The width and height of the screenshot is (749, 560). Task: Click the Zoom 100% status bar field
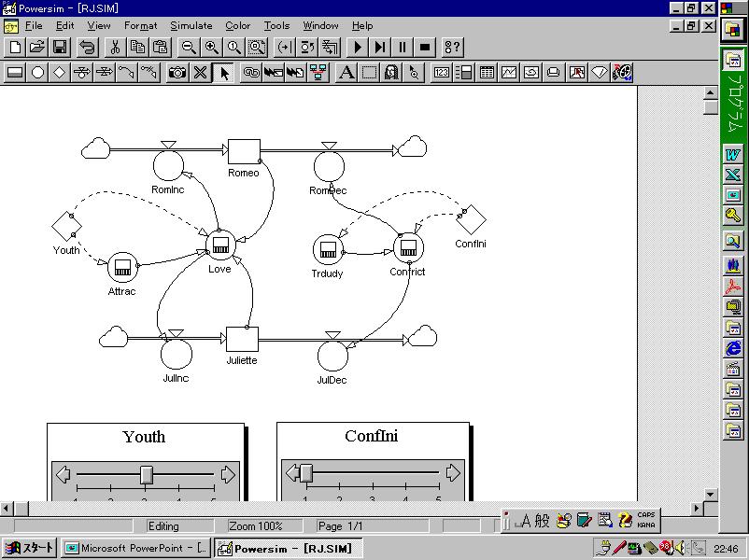tap(265, 526)
